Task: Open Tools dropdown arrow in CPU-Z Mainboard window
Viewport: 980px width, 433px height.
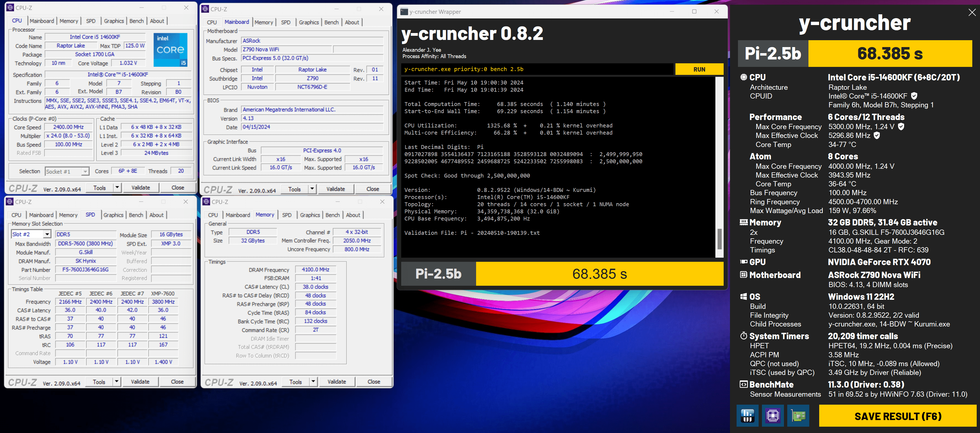Action: [312, 189]
